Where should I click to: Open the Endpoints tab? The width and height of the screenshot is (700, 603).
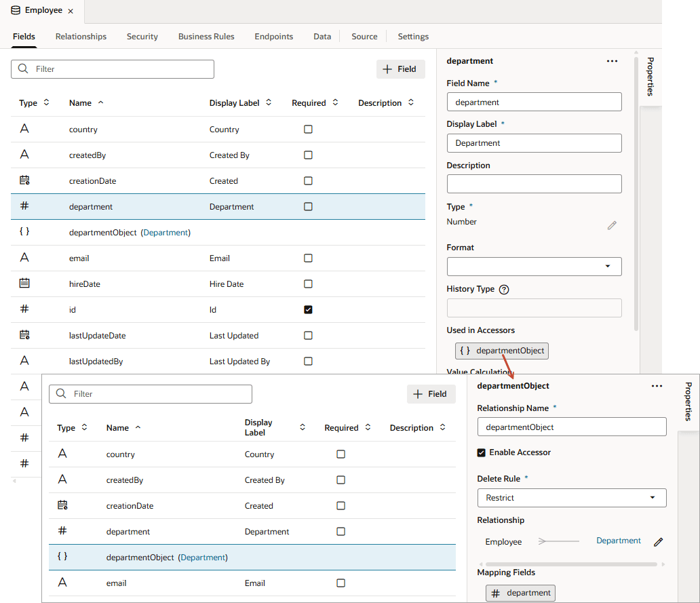(x=273, y=37)
